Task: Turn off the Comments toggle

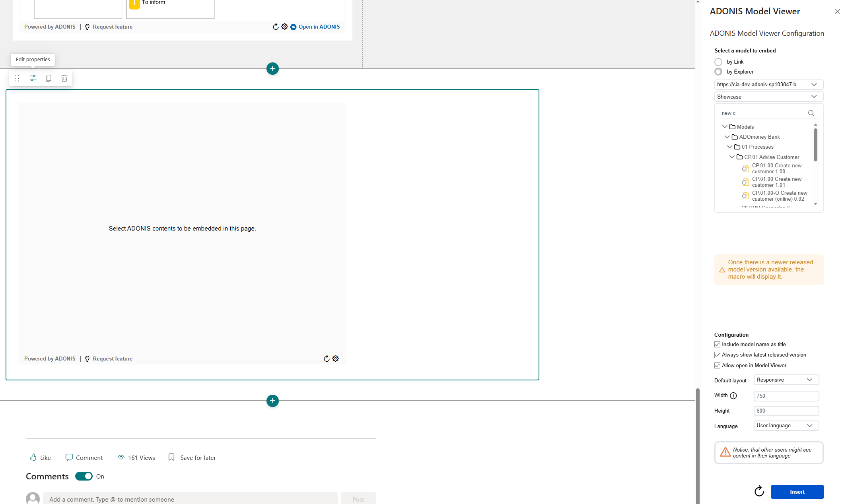Action: pyautogui.click(x=84, y=476)
